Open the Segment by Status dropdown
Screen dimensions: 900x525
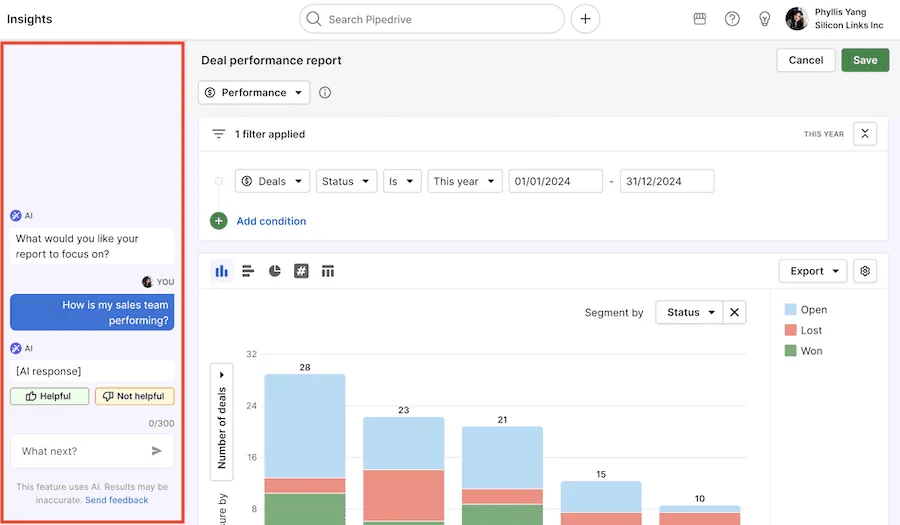(x=689, y=312)
